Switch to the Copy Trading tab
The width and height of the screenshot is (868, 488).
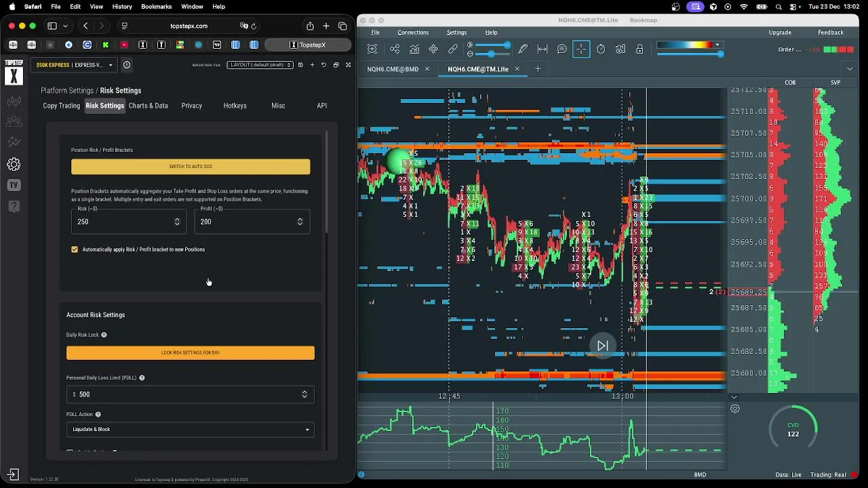61,106
